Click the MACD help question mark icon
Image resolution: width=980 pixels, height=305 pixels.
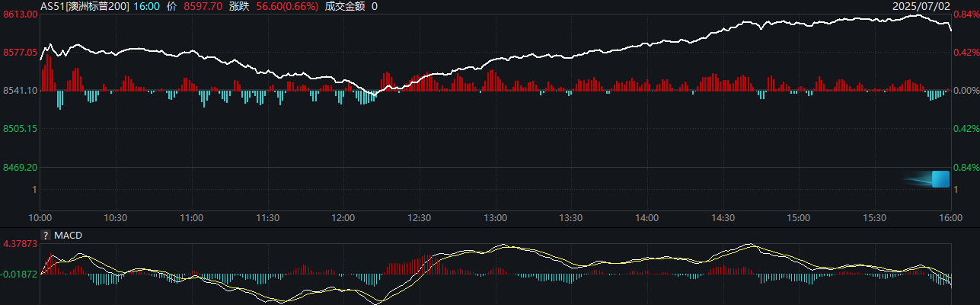[x=46, y=236]
